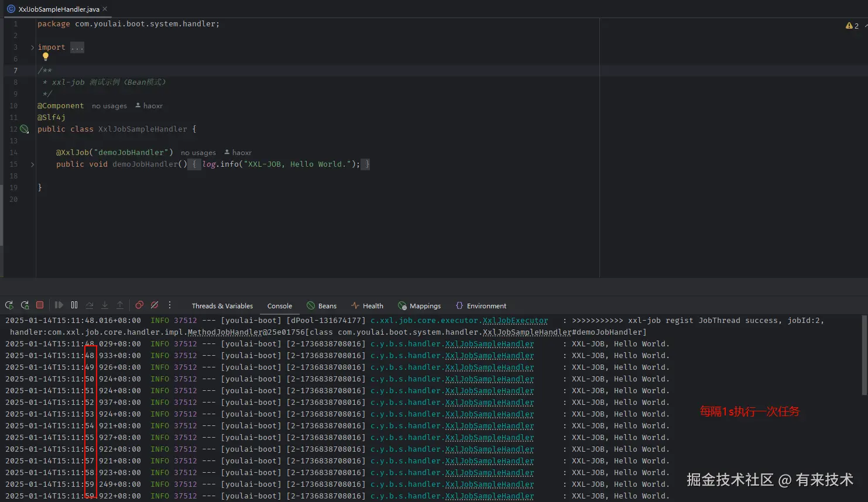
Task: Open View Breakpoints dialog
Action: coord(139,305)
